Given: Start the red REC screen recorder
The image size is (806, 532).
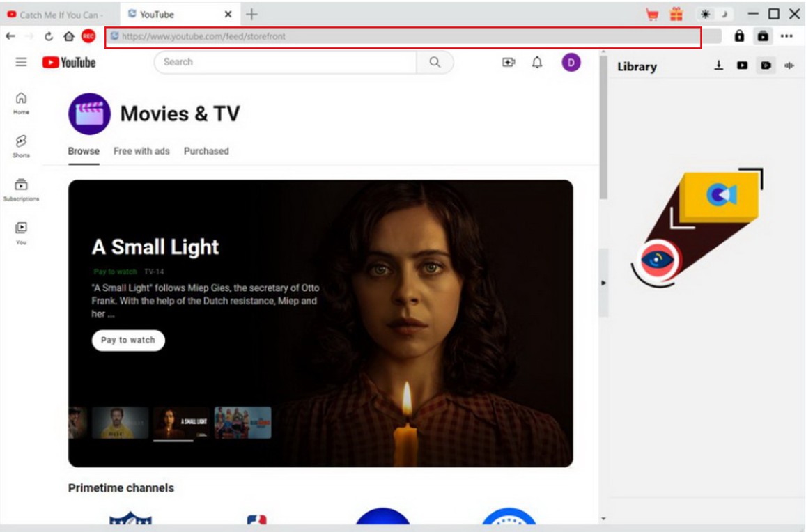Looking at the screenshot, I should [x=88, y=36].
